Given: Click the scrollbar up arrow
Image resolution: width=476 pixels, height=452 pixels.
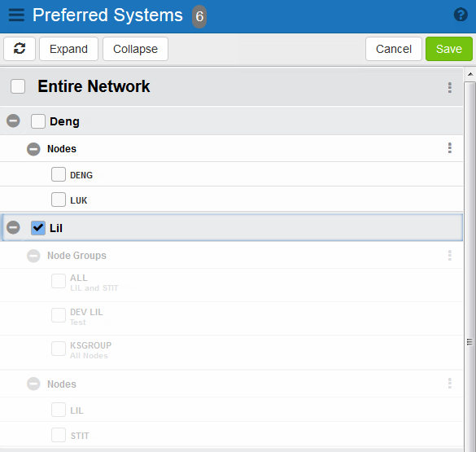Looking at the screenshot, I should tap(470, 74).
